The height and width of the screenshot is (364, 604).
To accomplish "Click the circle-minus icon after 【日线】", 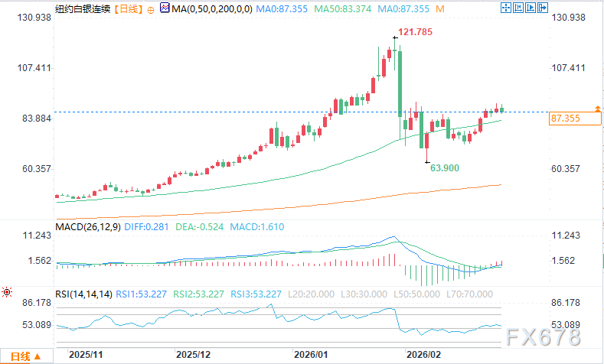I will (150, 9).
